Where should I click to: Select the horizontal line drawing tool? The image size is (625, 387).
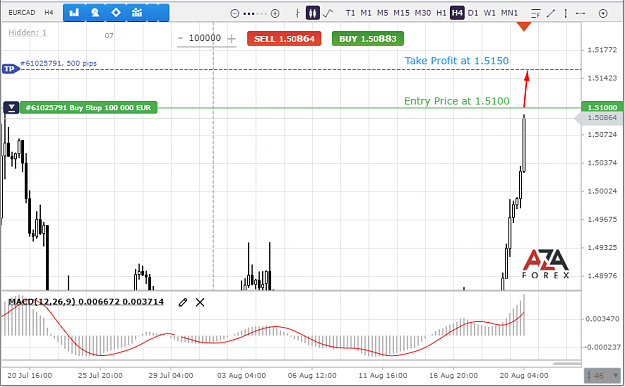point(580,13)
